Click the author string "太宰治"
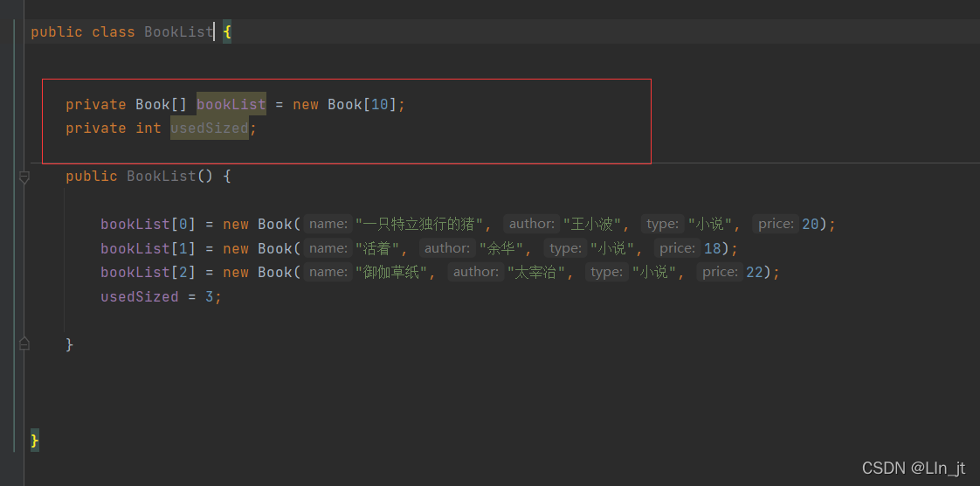Image resolution: width=980 pixels, height=486 pixels. [x=536, y=272]
